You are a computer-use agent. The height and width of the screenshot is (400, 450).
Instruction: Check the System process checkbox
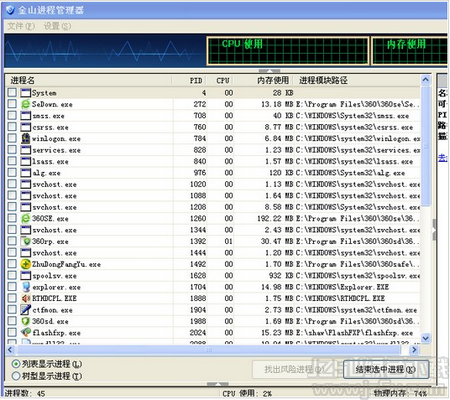pos(12,92)
